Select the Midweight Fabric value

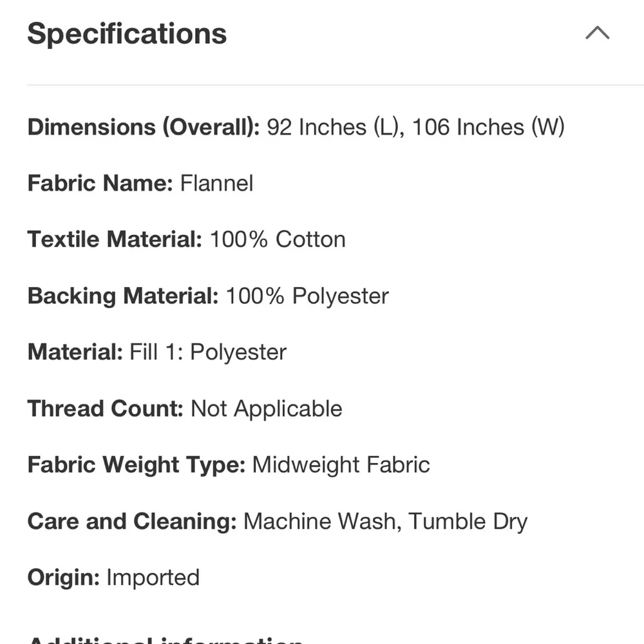(x=341, y=466)
